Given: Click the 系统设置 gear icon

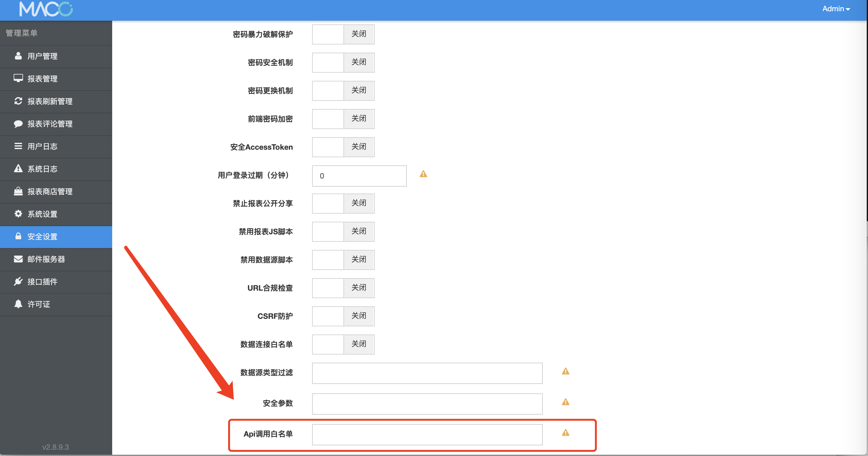Looking at the screenshot, I should coord(18,214).
